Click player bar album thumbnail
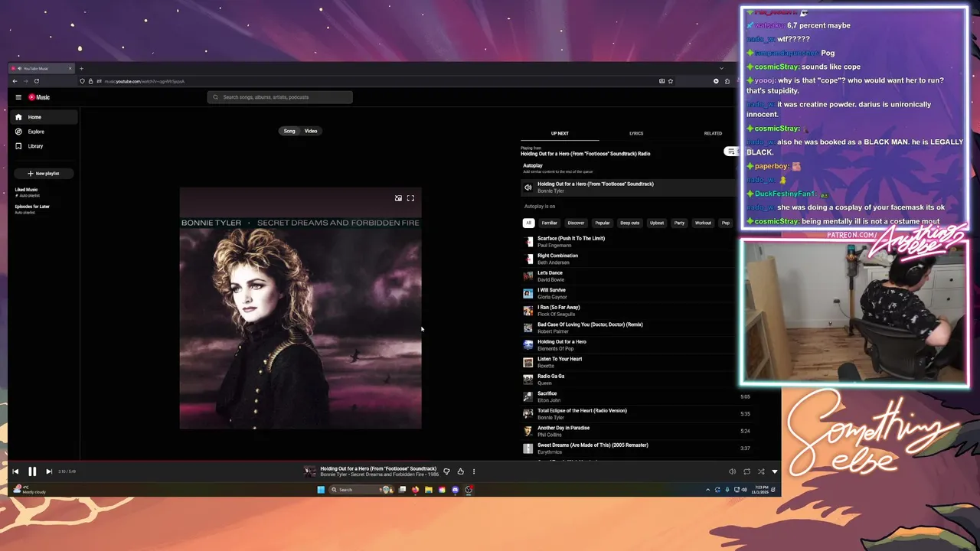 [x=310, y=471]
